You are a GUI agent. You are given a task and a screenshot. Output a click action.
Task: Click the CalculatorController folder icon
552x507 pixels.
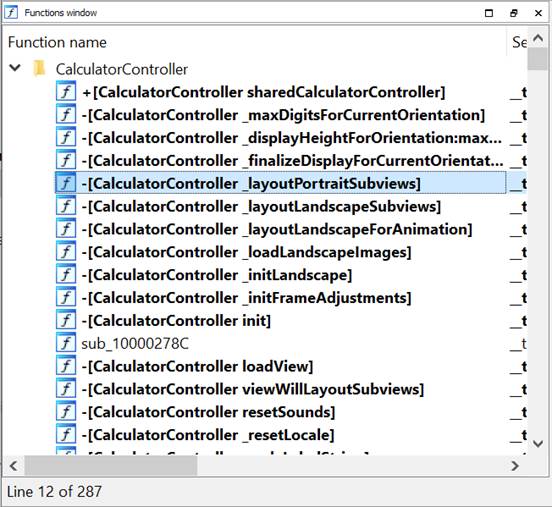coord(39,68)
